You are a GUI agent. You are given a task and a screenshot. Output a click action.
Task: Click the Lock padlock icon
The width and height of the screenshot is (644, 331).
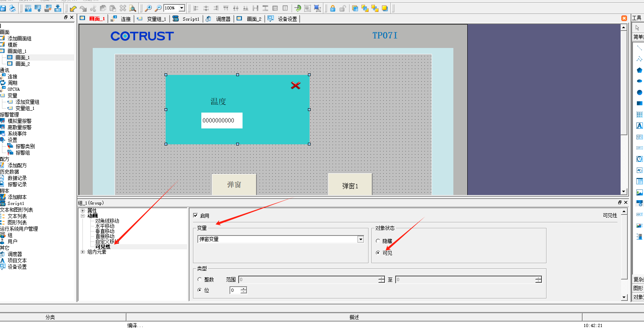coord(333,8)
